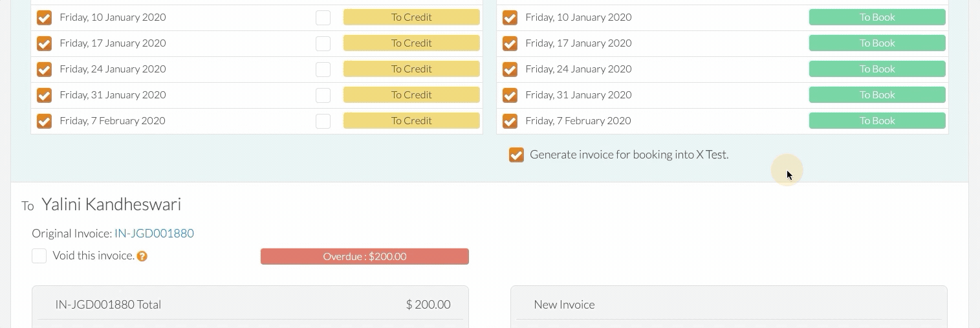
Task: Click To Book label for 7 February
Action: coord(877,121)
